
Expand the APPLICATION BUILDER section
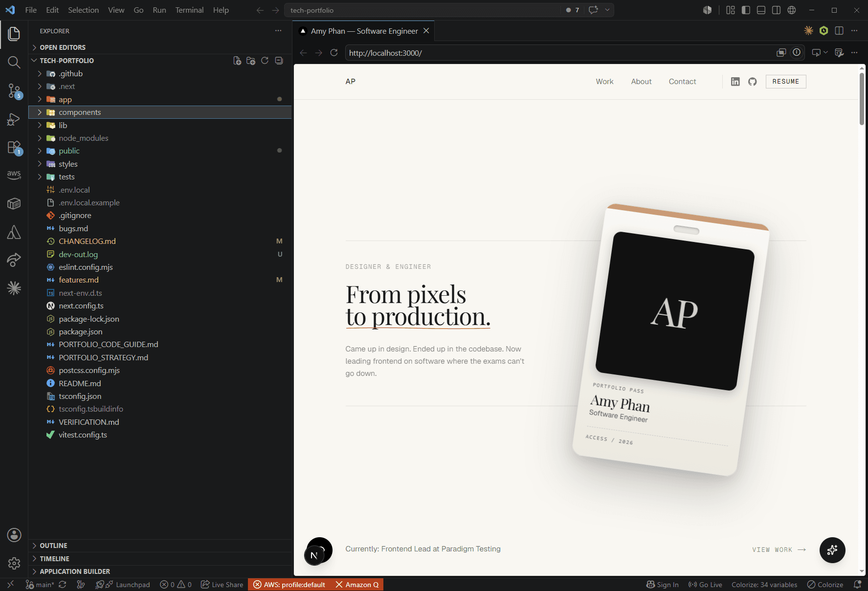click(x=160, y=571)
